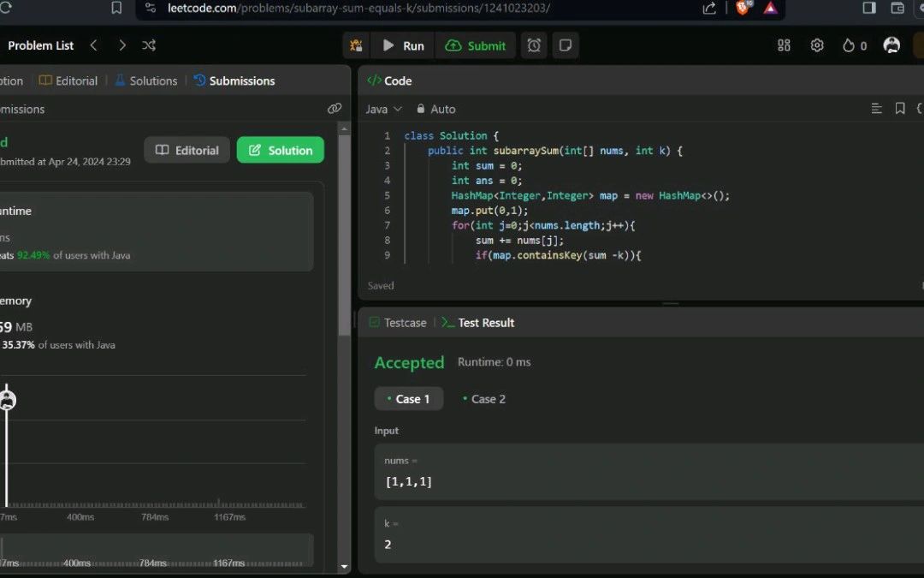Click the editor bookmark icon
Image resolution: width=924 pixels, height=578 pixels.
[x=900, y=109]
